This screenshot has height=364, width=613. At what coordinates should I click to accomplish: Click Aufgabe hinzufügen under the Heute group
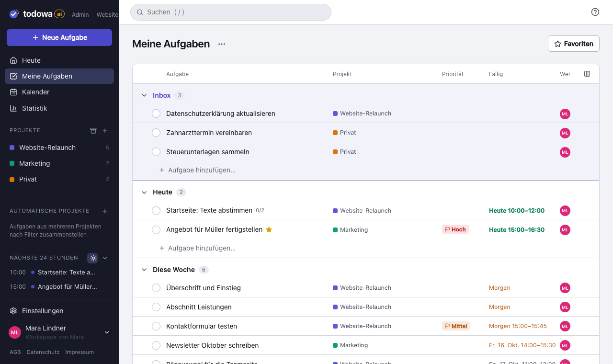point(197,248)
